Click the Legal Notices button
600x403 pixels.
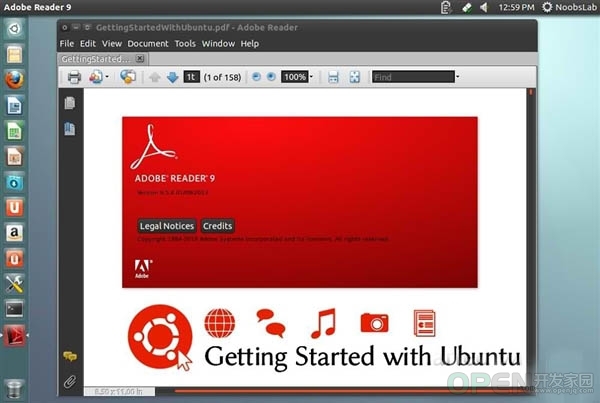(x=167, y=226)
